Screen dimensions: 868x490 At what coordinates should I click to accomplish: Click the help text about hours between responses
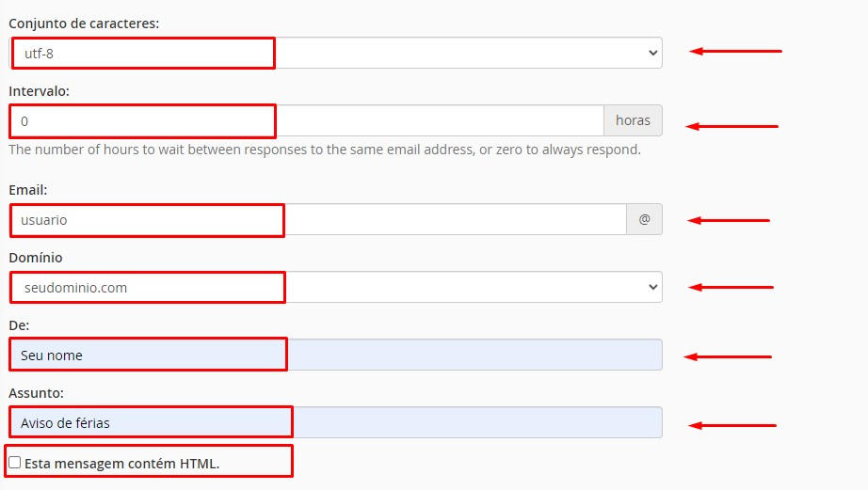[325, 150]
